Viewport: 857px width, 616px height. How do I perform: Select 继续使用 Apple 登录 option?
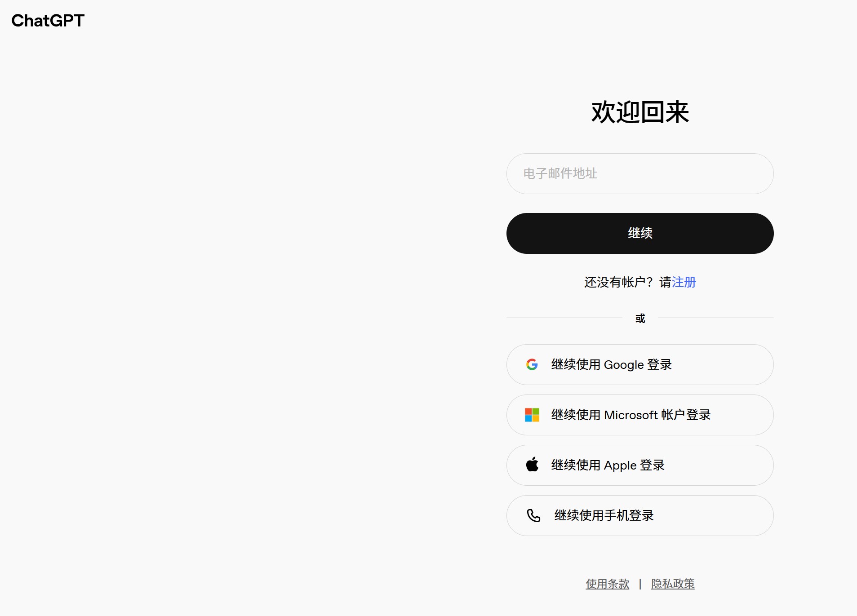tap(639, 465)
